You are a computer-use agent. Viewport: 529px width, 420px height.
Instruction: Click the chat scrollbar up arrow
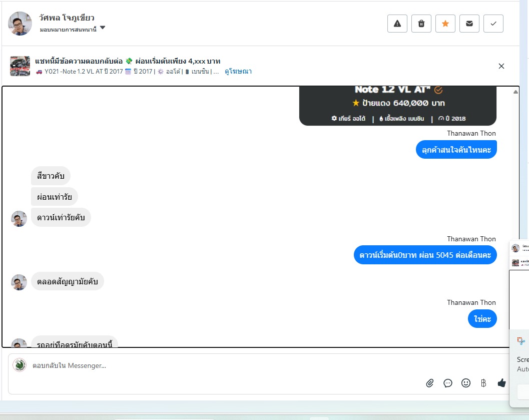click(x=515, y=92)
